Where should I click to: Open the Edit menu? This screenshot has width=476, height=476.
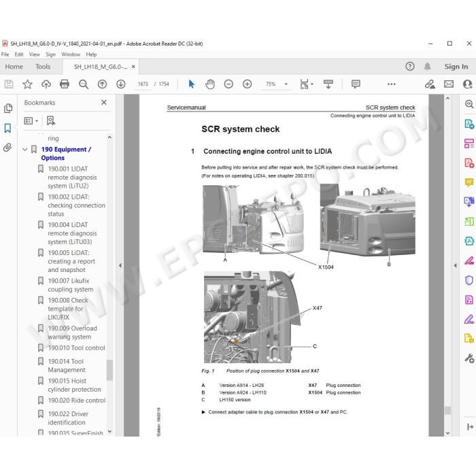point(19,54)
